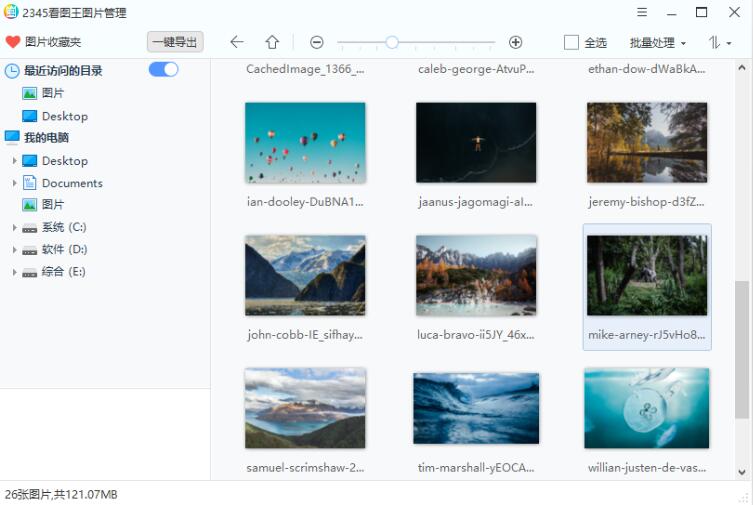Click filename caleb-george-AtvuP...

[476, 69]
